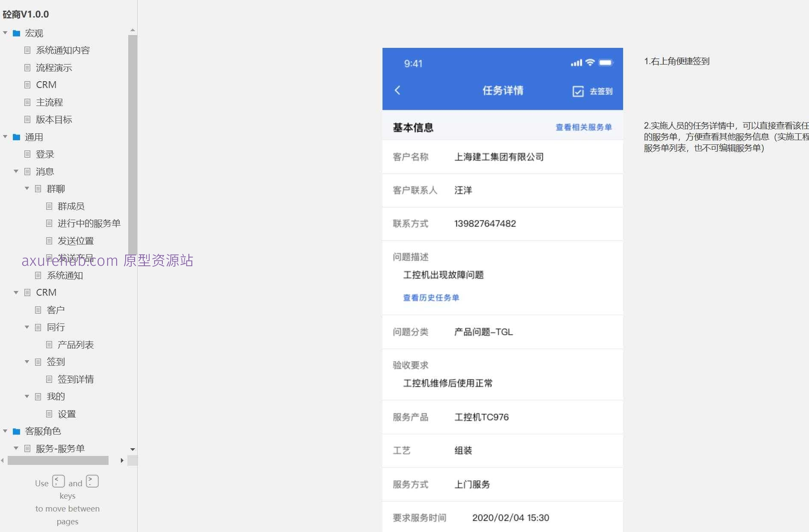Click the horizontal scrollbar right arrow
The height and width of the screenshot is (532, 809).
click(122, 461)
